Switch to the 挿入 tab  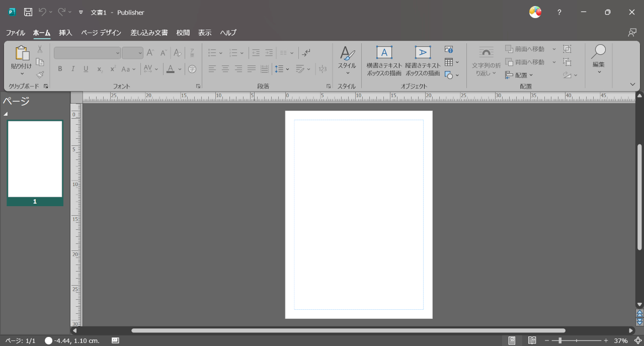click(66, 33)
